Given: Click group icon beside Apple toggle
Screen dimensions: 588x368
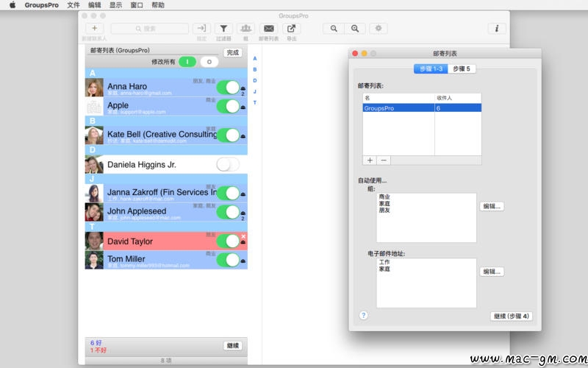Looking at the screenshot, I should [x=243, y=107].
